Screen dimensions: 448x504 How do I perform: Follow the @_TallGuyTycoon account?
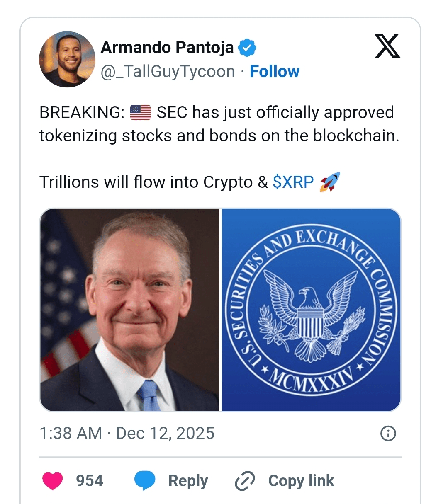(x=274, y=72)
